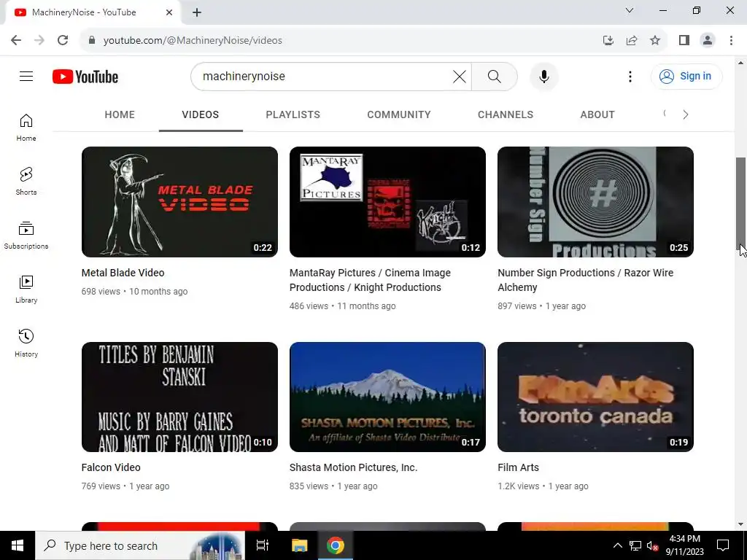The height and width of the screenshot is (560, 747).
Task: Bookmark this page with the star icon
Action: 655,40
